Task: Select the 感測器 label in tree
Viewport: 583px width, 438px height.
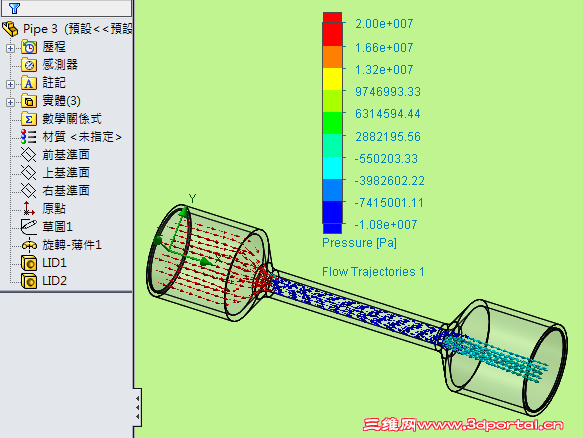Action: pos(60,65)
